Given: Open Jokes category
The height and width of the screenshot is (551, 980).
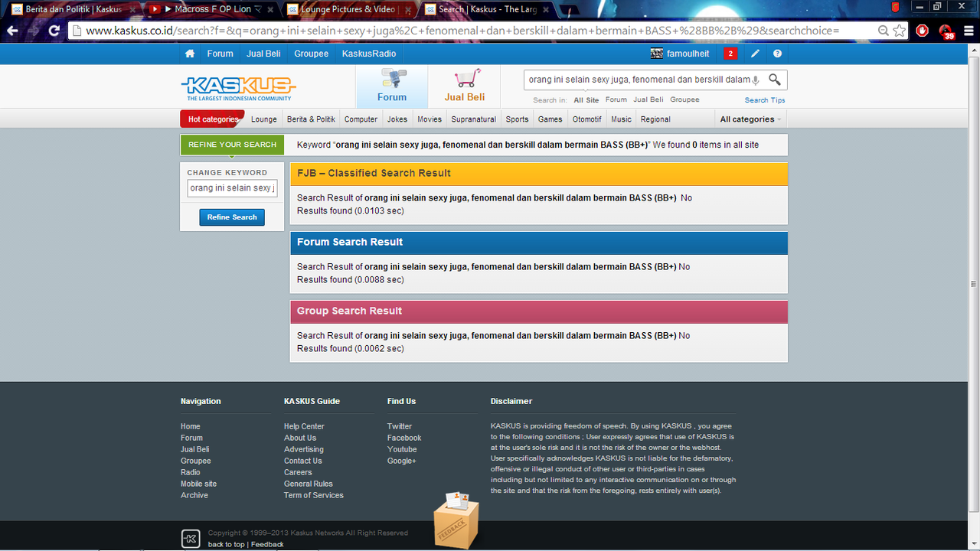Looking at the screenshot, I should click(x=397, y=119).
